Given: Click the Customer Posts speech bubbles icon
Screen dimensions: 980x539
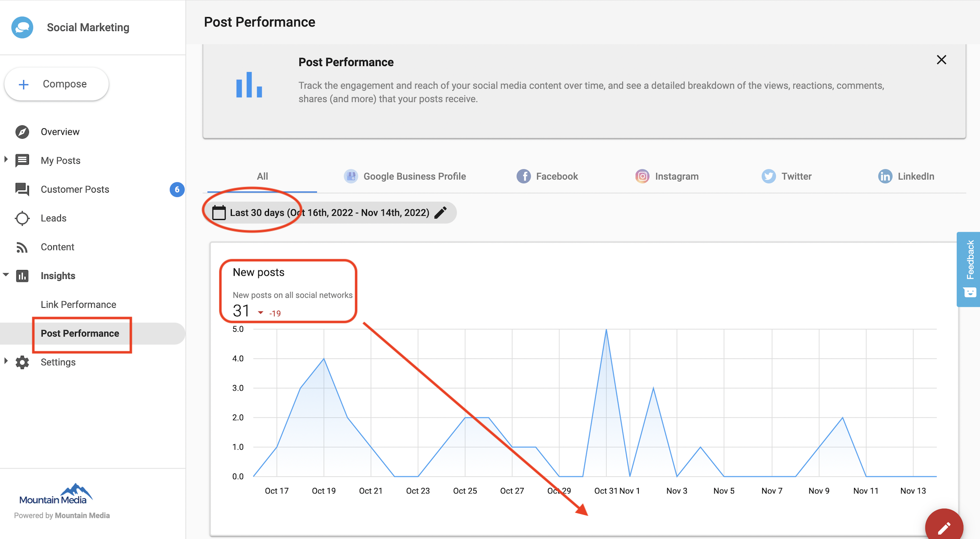Looking at the screenshot, I should click(x=22, y=190).
